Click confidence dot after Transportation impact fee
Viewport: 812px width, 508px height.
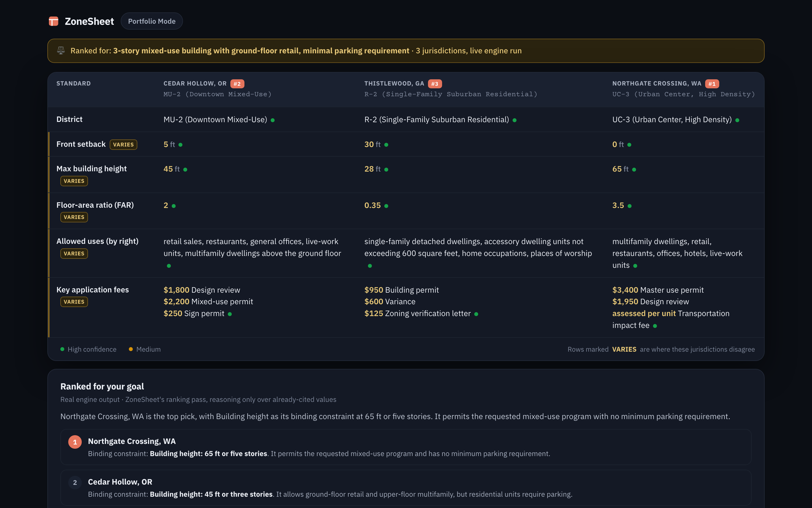655,326
